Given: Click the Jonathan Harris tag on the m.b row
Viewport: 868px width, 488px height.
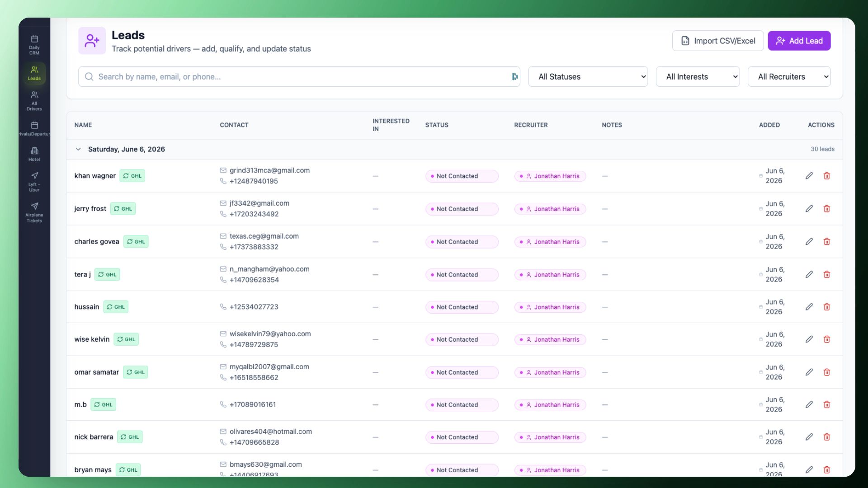Looking at the screenshot, I should click(550, 405).
